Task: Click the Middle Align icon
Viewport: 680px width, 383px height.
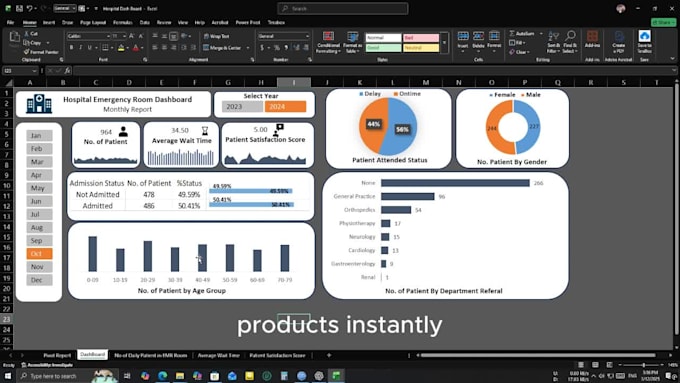Action: coord(164,36)
